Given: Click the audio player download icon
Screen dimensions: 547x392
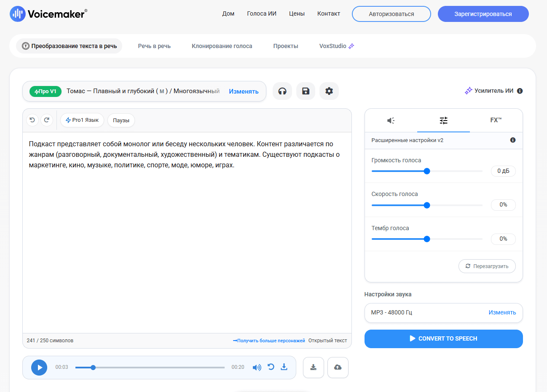Looking at the screenshot, I should [x=284, y=367].
